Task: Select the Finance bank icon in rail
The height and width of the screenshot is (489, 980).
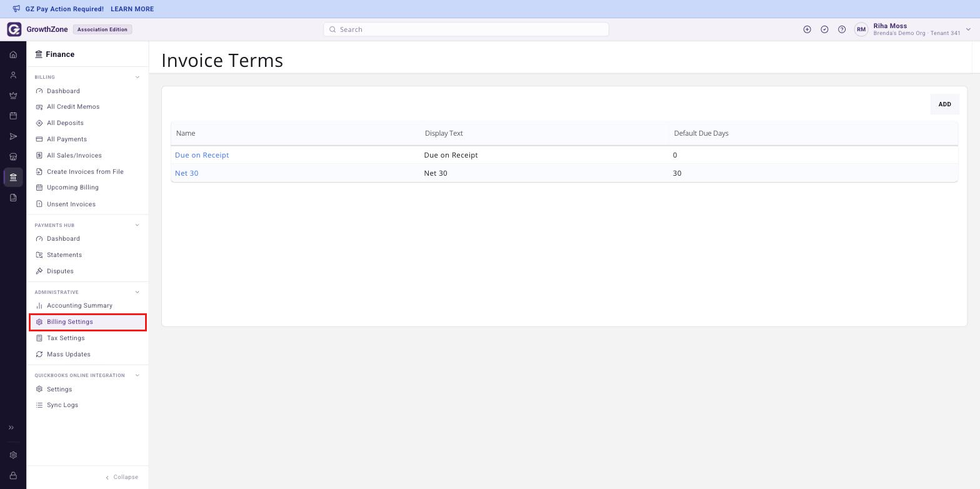Action: tap(13, 178)
